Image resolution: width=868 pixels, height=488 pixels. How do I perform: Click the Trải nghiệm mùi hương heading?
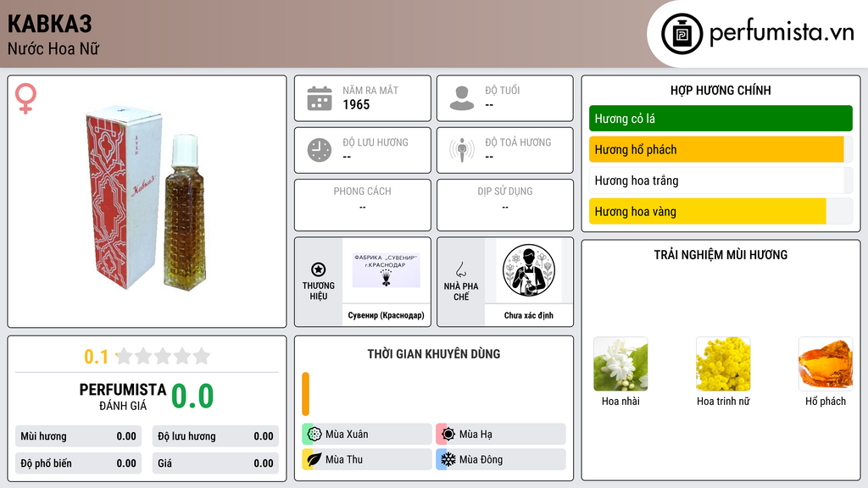[x=721, y=254]
